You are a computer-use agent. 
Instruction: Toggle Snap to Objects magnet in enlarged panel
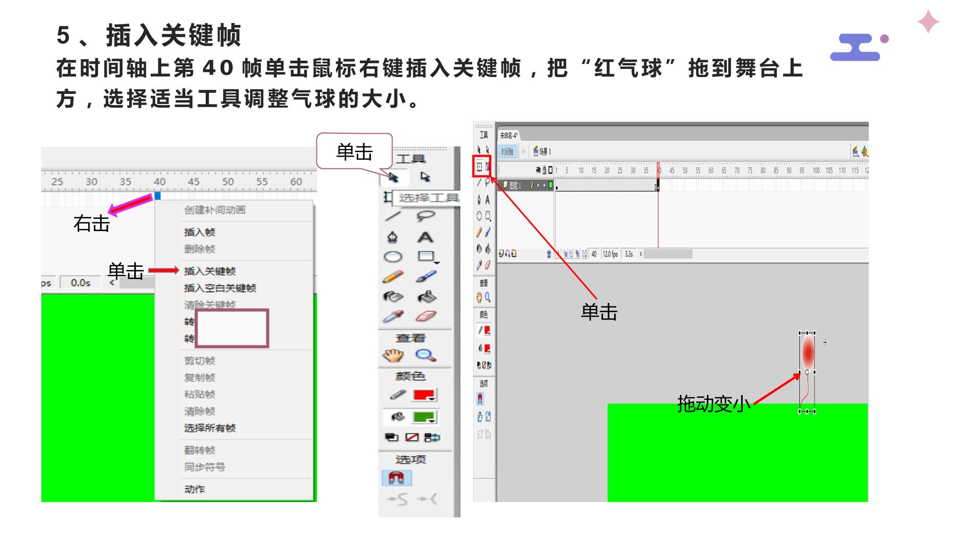click(x=396, y=478)
